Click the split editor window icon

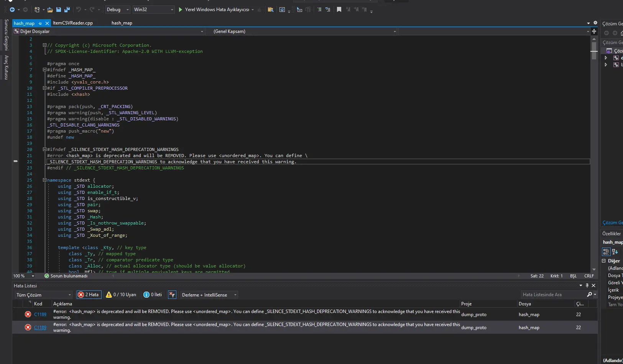pos(594,31)
